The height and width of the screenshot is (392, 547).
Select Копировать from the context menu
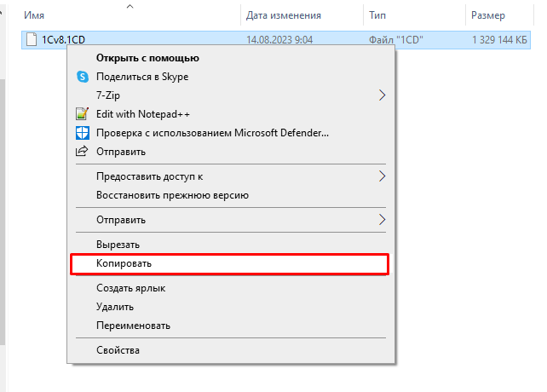[x=124, y=264]
